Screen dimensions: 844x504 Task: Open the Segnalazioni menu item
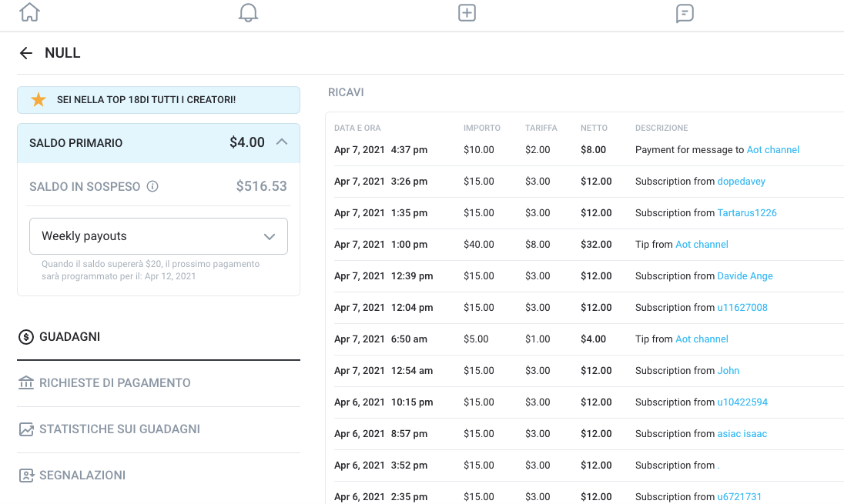[x=82, y=476]
